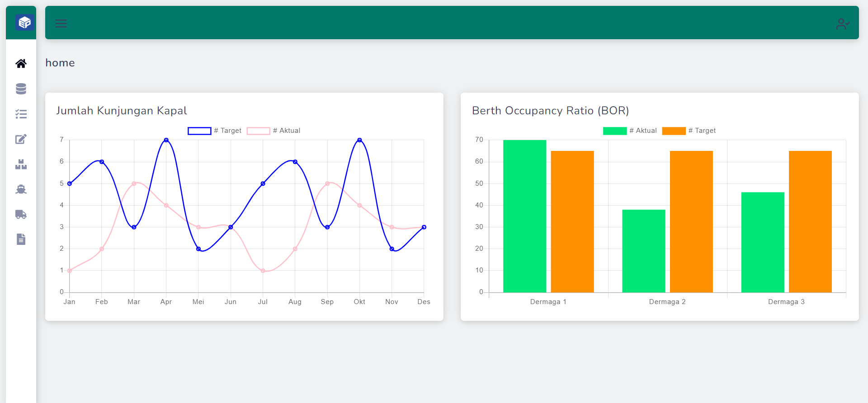
Task: Click the blue Target data point at Apr
Action: point(166,140)
